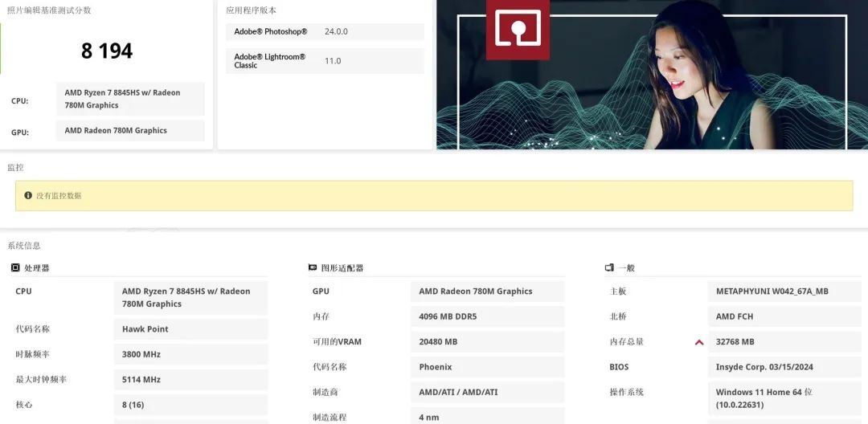Click the processor chip icon
The image size is (868, 424).
pos(15,267)
